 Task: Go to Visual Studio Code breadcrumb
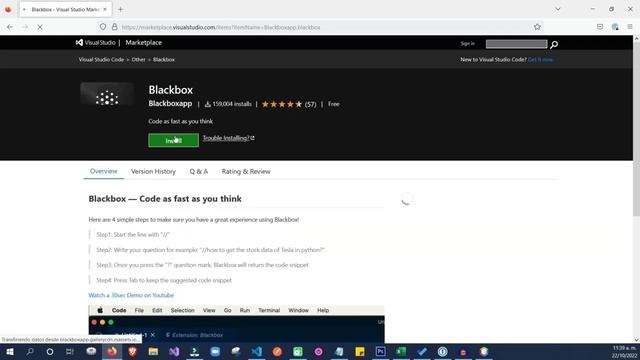[101, 60]
